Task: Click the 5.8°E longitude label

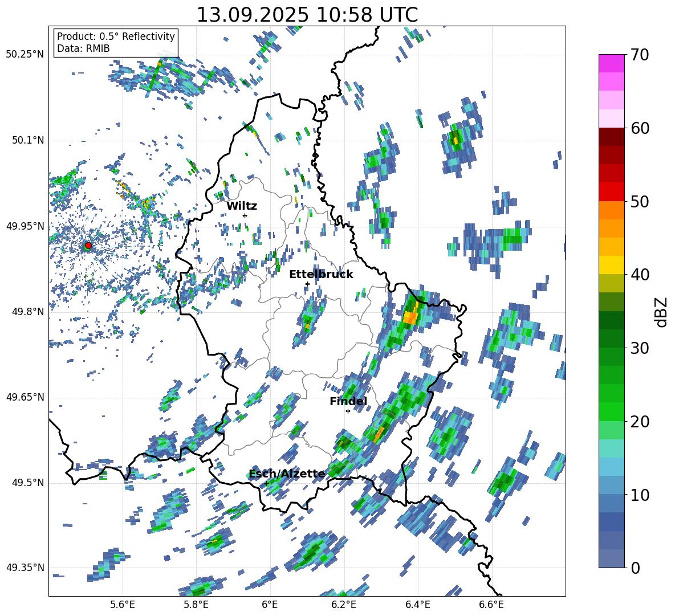Action: (x=196, y=605)
